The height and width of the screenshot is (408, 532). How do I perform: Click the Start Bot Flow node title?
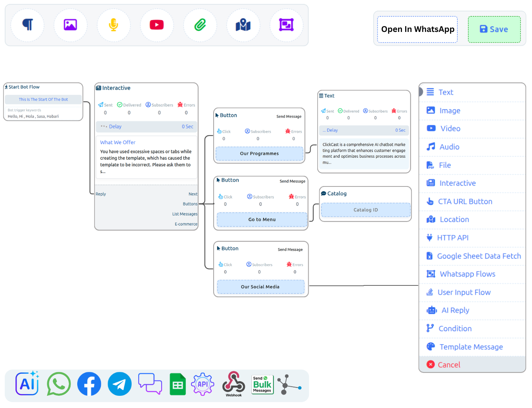tap(24, 87)
